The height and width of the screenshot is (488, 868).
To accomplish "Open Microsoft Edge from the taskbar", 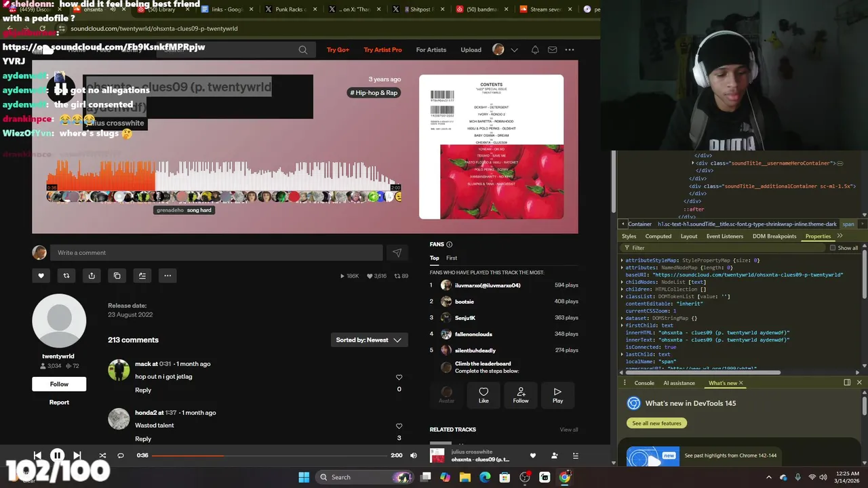I will (485, 477).
